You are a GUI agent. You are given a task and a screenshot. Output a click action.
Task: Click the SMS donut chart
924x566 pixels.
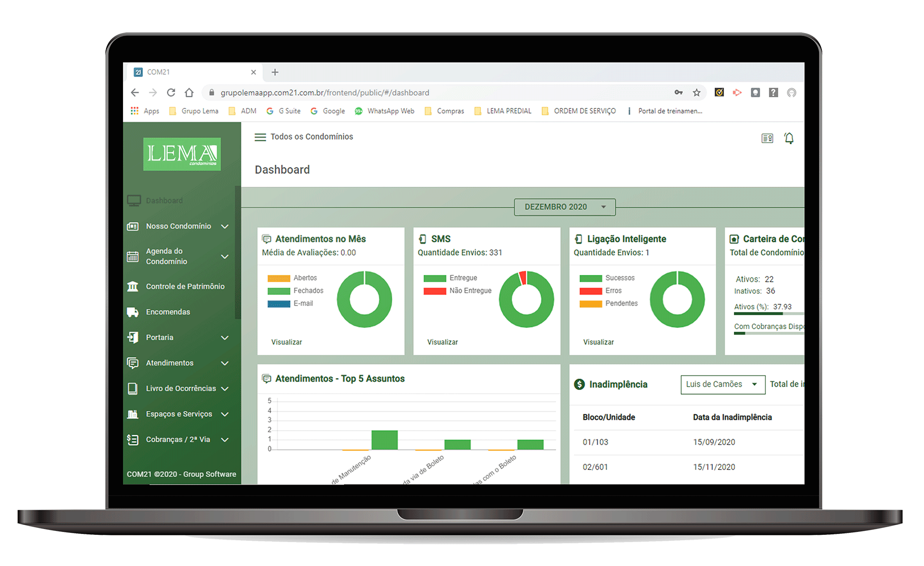tap(526, 299)
